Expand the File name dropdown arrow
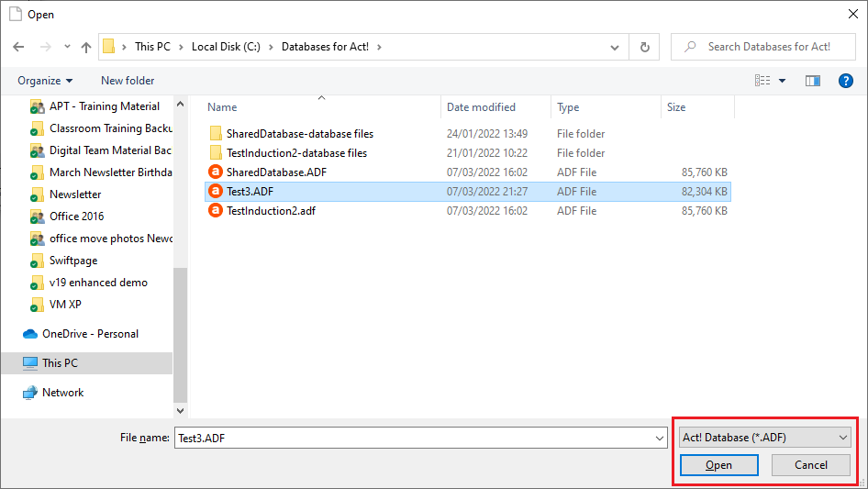Viewport: 868px width, 489px height. (660, 438)
